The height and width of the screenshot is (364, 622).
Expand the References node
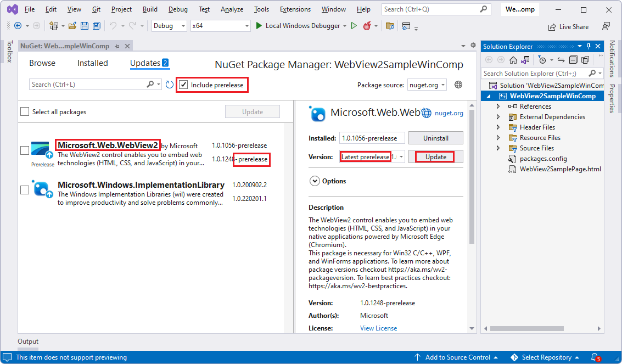pos(498,106)
